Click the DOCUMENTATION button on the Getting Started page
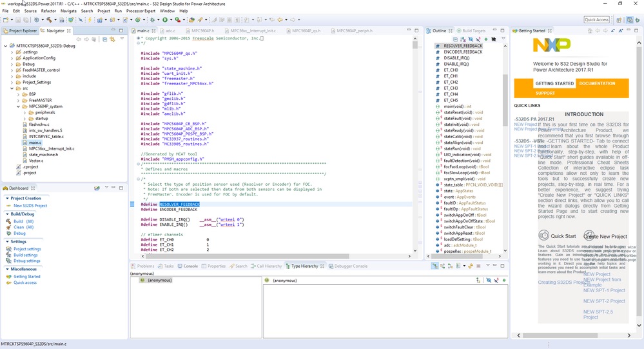Viewport: 644px width, 349px height. pyautogui.click(x=597, y=83)
